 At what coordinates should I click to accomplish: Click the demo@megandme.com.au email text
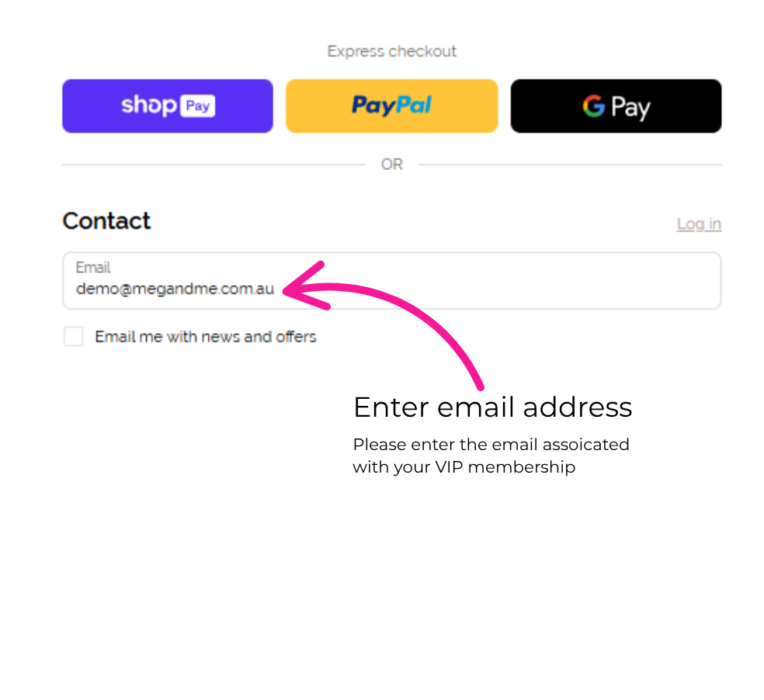[x=175, y=289]
